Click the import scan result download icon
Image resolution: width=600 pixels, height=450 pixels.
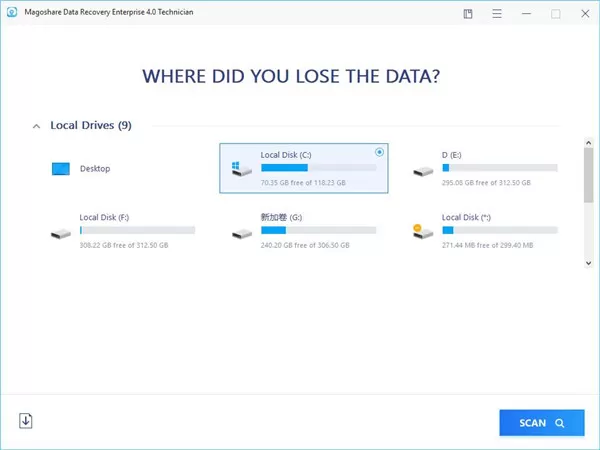(26, 421)
